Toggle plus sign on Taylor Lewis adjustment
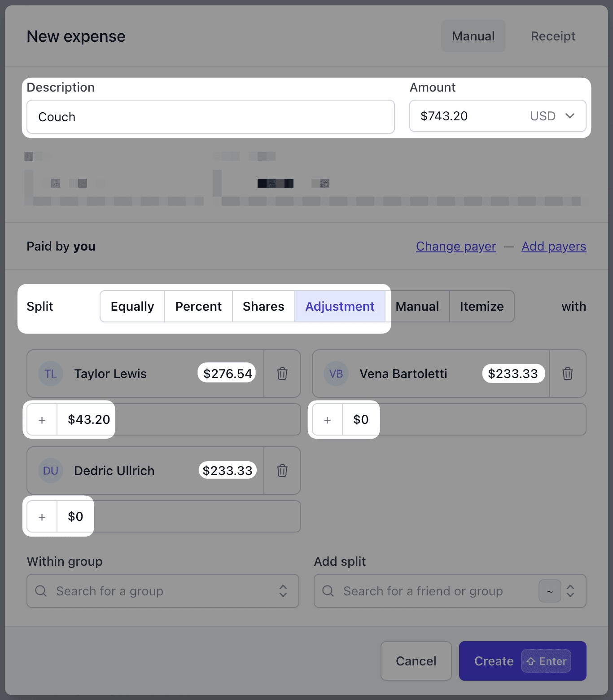 (x=42, y=420)
